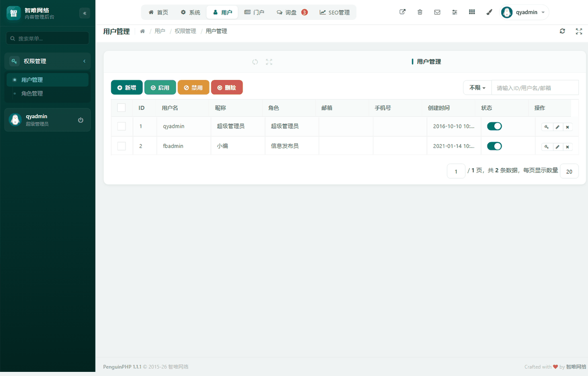Select 角色管理 in the sidebar menu

pos(48,93)
